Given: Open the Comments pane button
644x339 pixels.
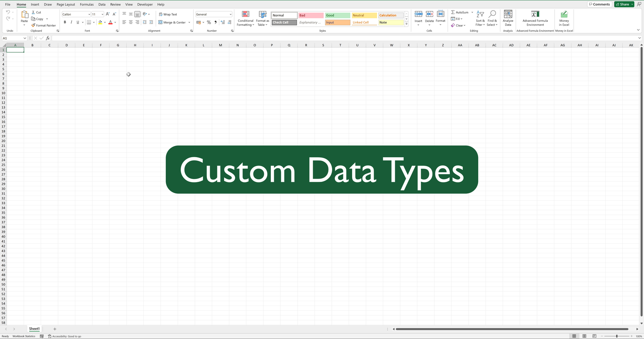Looking at the screenshot, I should click(599, 4).
